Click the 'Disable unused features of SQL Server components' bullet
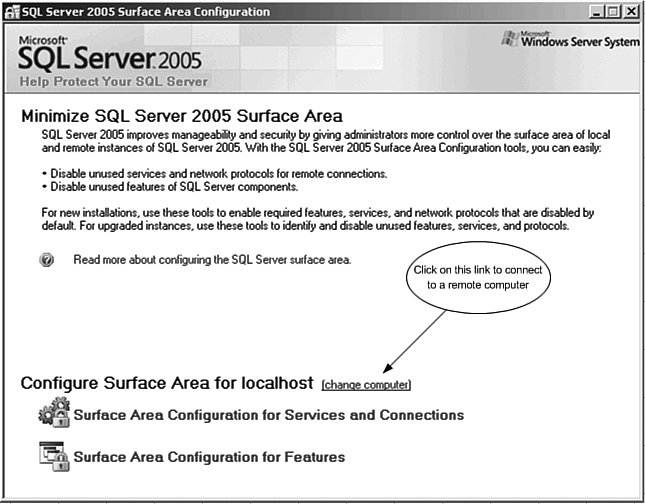Image resolution: width=645 pixels, height=504 pixels. (x=170, y=187)
